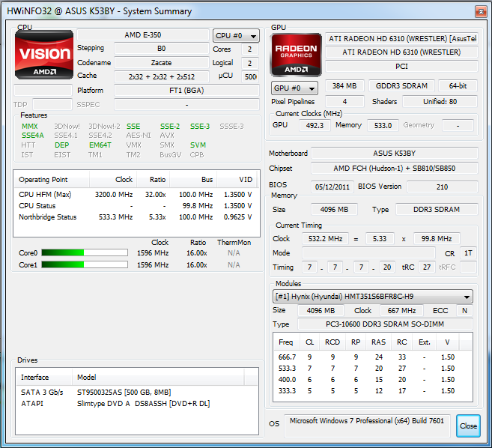Click the module clock 667 MHz field
This screenshot has width=492, height=448.
tap(401, 310)
